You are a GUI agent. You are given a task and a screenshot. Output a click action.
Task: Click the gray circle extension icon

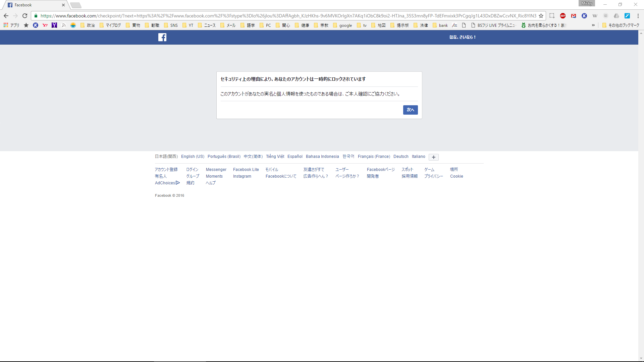(606, 16)
